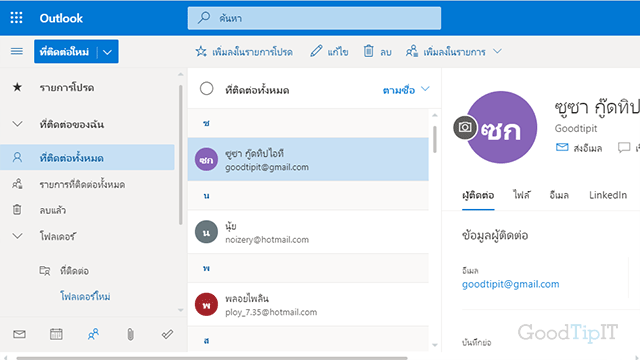
Task: Open the sort by name dropdown
Action: click(406, 90)
